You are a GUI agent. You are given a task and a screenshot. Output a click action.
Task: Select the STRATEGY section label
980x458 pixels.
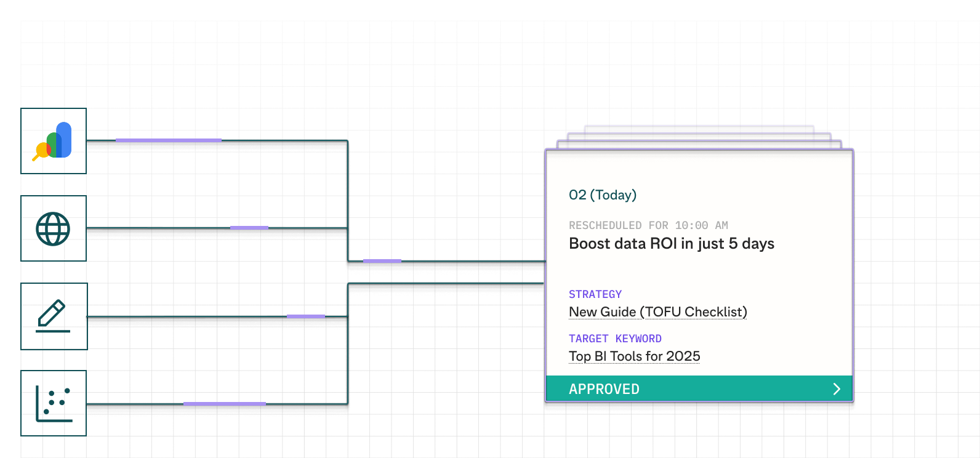[x=595, y=294]
